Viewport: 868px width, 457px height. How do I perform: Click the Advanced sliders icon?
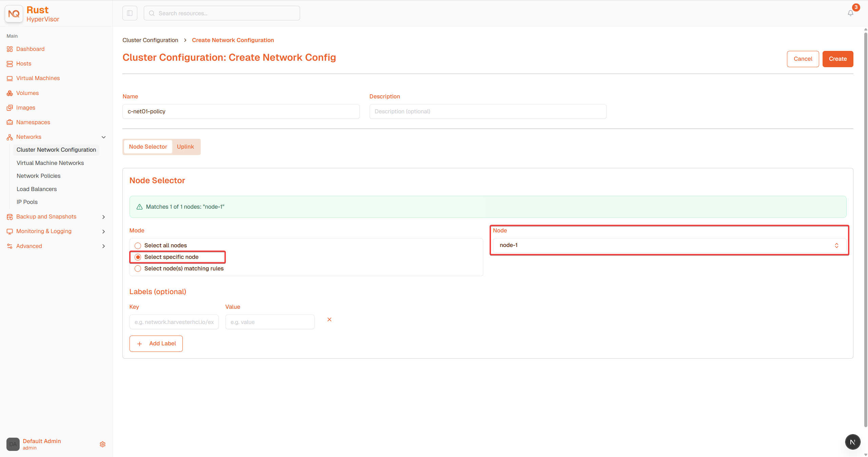(x=9, y=246)
